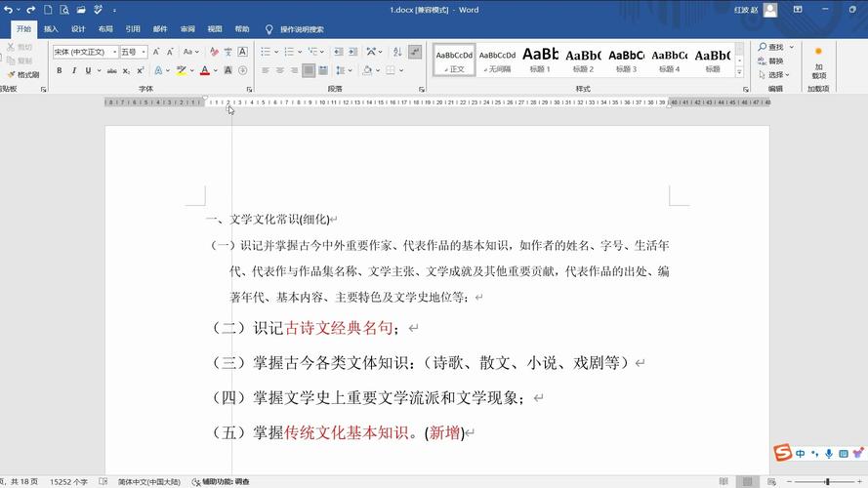
Task: Apply the text highlight color
Action: tap(181, 71)
